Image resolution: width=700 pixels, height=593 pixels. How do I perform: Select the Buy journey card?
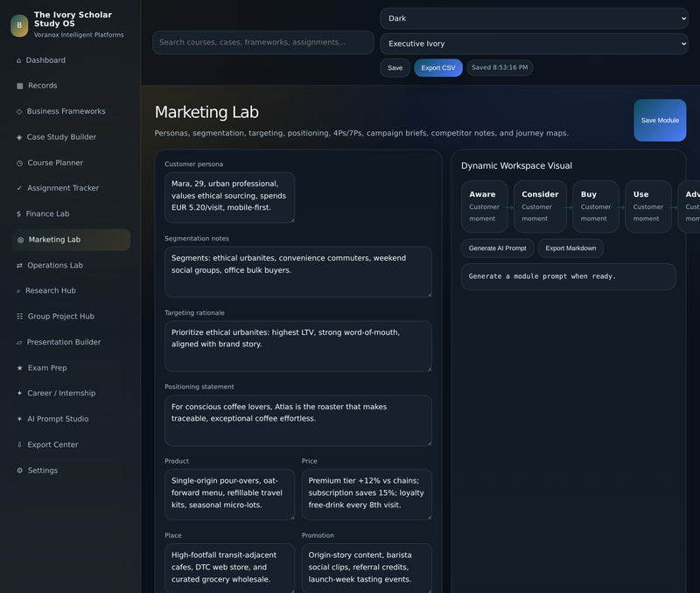(596, 206)
